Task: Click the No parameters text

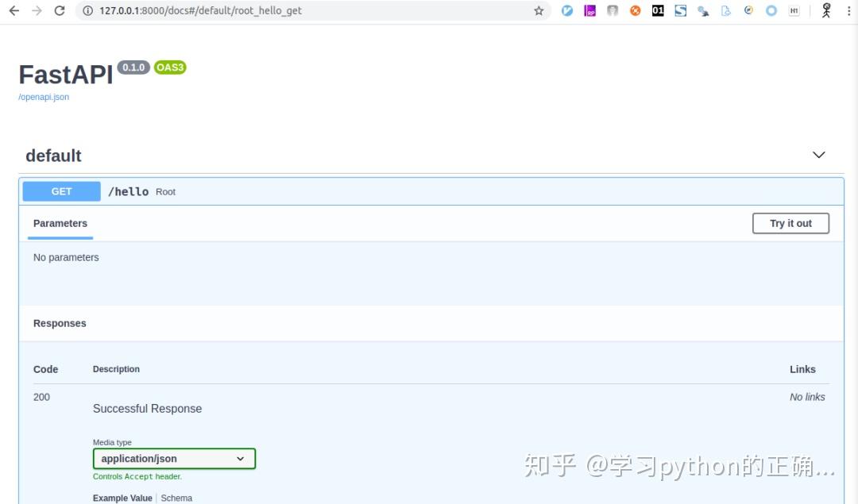Action: tap(66, 257)
